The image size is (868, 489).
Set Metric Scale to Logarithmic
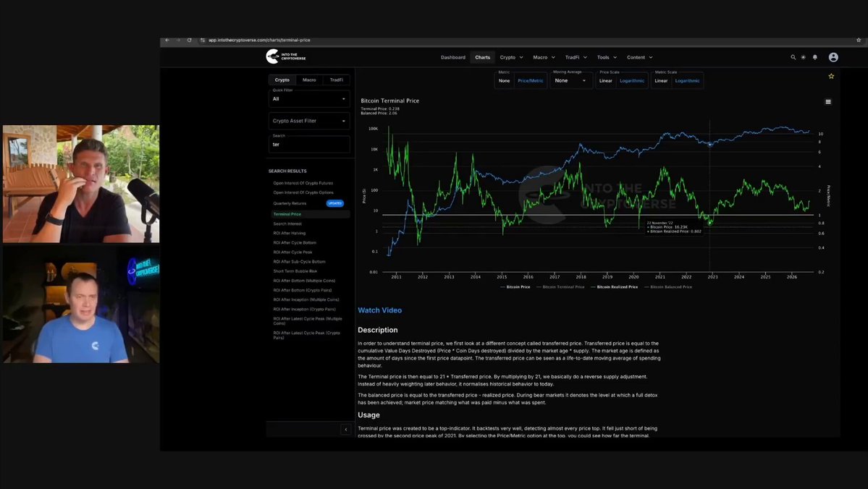click(687, 81)
